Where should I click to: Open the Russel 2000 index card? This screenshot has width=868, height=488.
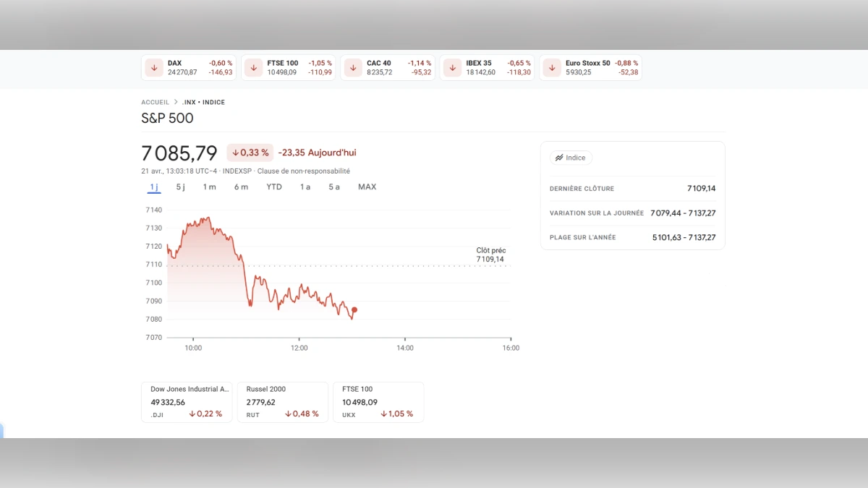(282, 401)
